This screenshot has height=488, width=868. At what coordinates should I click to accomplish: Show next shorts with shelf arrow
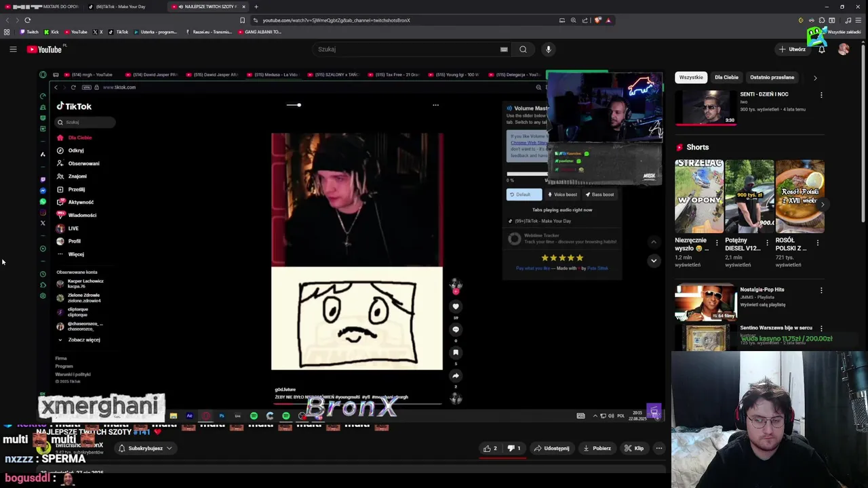[822, 204]
